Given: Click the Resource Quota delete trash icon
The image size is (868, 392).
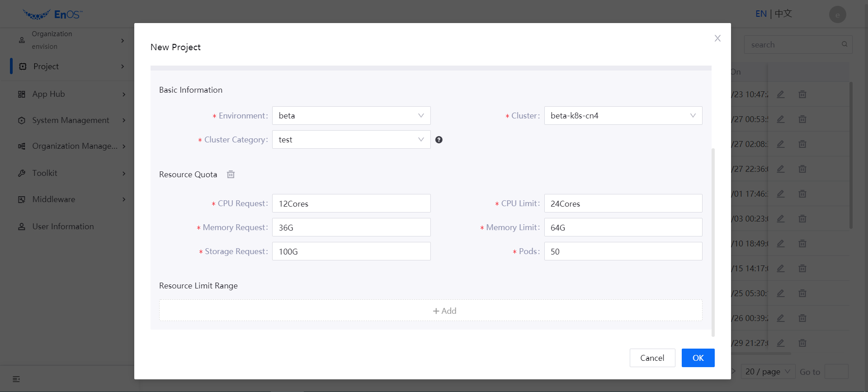Looking at the screenshot, I should click(x=231, y=175).
